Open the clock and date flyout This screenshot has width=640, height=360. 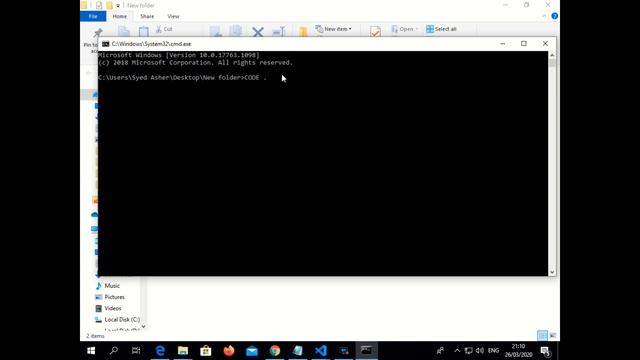coord(518,351)
